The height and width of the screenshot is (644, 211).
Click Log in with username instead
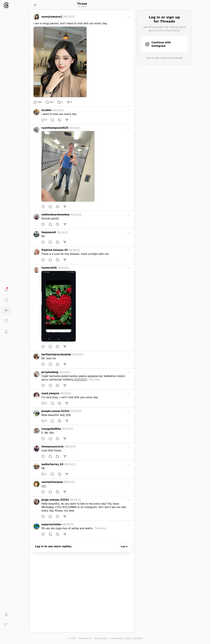pyautogui.click(x=164, y=58)
